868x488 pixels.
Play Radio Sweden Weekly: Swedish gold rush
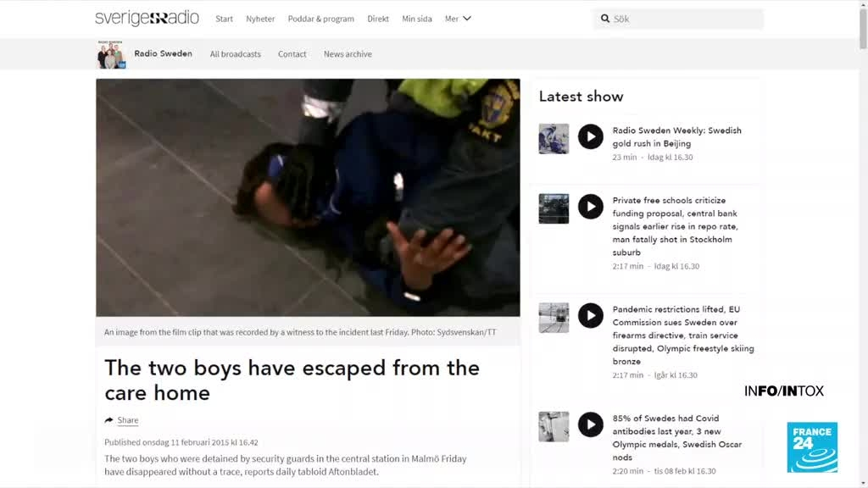point(591,136)
